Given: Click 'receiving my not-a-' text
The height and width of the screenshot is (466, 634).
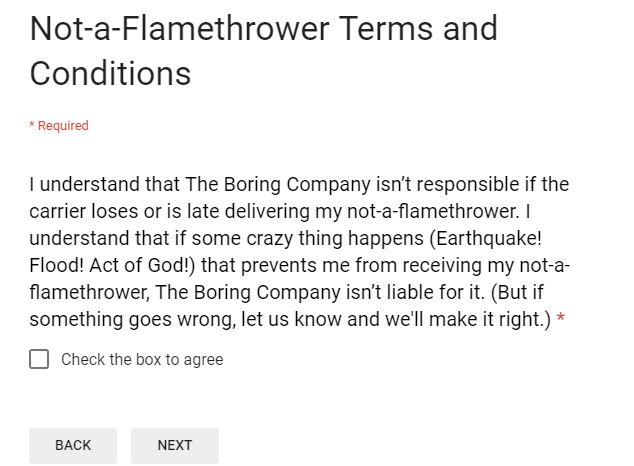Looking at the screenshot, I should (x=486, y=265).
